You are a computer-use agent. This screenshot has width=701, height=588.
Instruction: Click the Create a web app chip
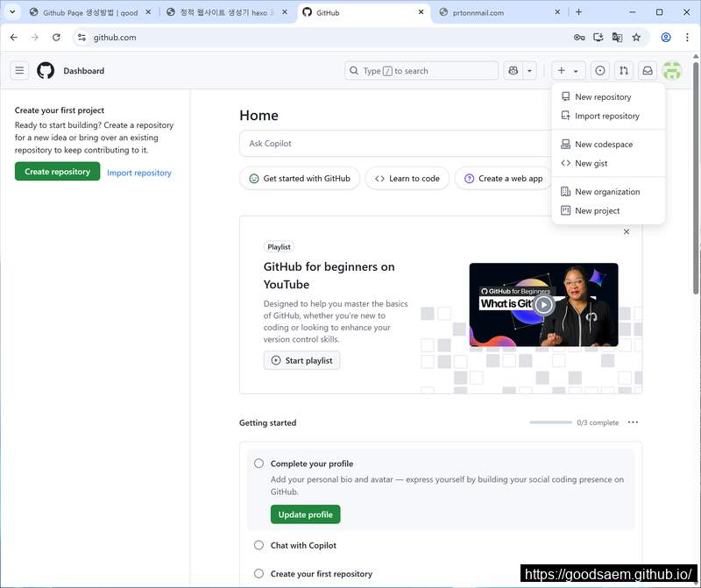[x=503, y=179]
